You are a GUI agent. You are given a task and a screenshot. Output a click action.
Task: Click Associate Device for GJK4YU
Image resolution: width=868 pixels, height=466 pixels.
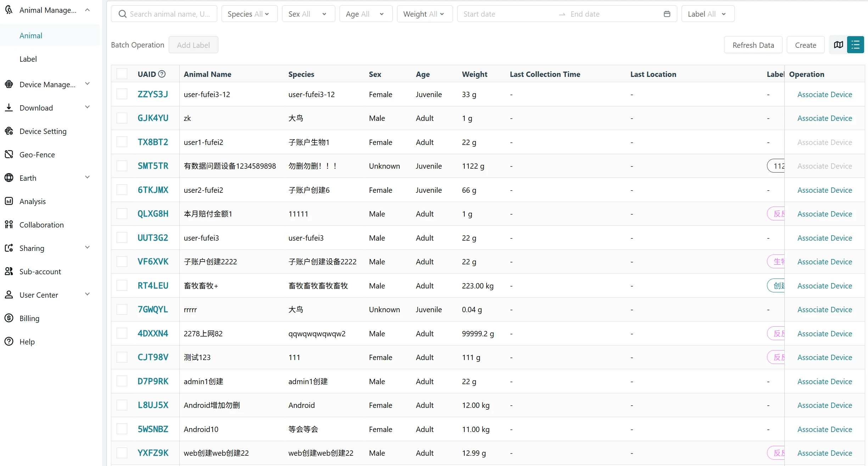coord(824,118)
